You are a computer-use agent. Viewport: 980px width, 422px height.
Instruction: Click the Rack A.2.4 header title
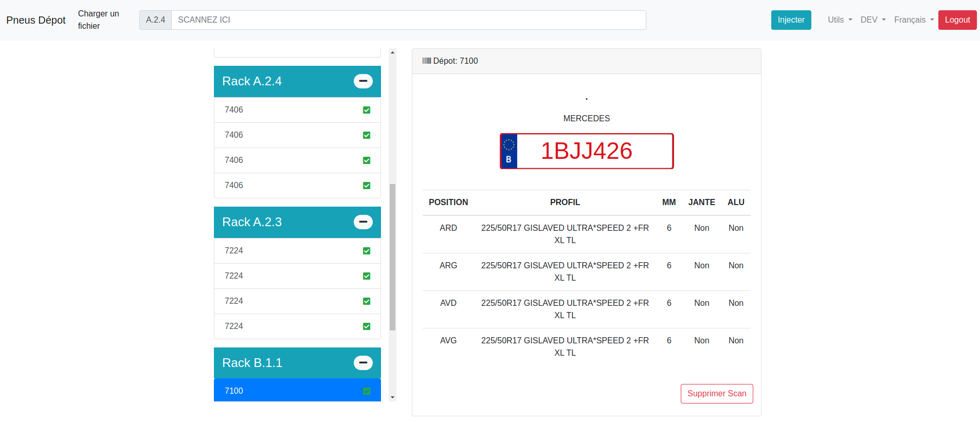coord(252,81)
